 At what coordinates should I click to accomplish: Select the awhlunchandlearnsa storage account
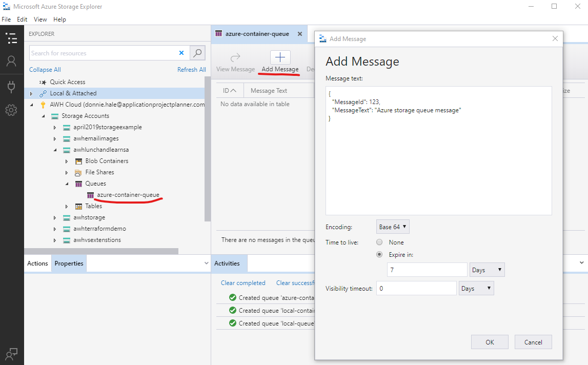coord(101,150)
